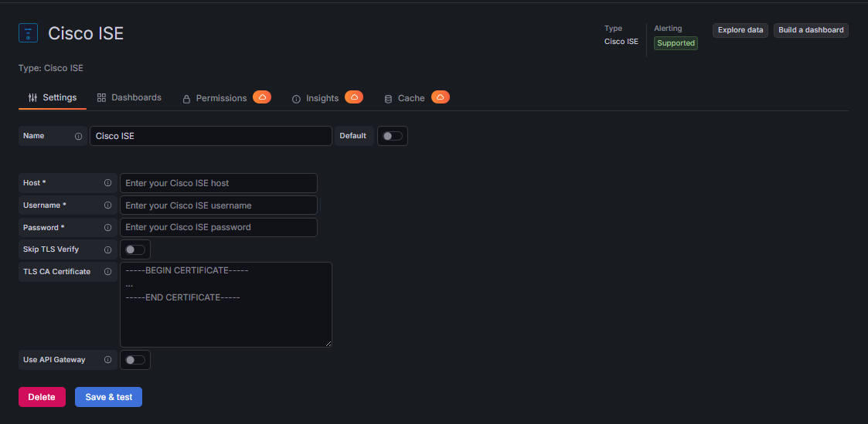Screen dimensions: 868x424
Task: Click the Cisco ISE plugin logo icon
Action: [29, 33]
